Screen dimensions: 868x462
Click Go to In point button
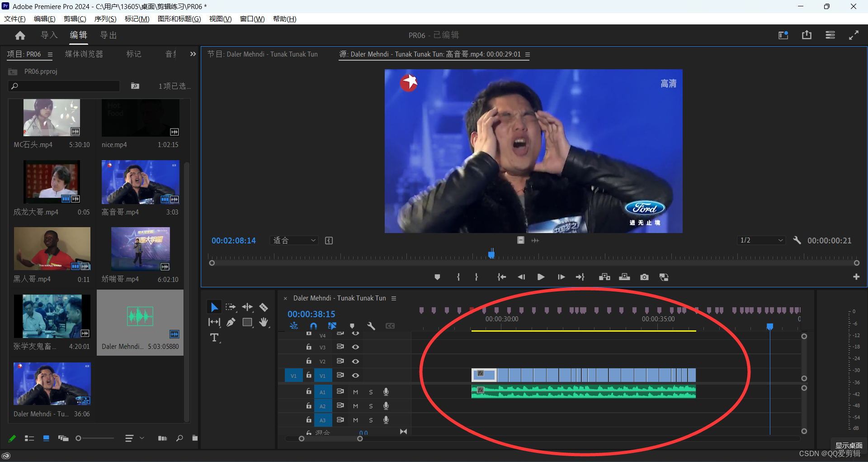[502, 277]
